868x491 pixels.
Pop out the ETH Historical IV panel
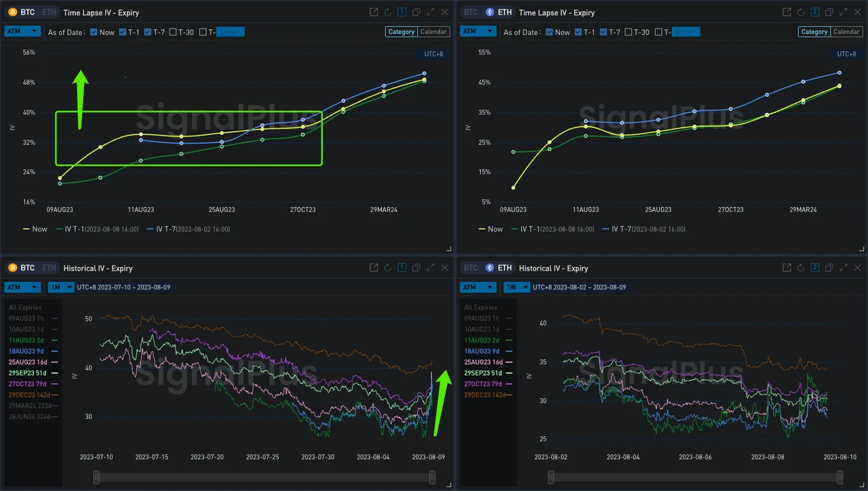787,268
